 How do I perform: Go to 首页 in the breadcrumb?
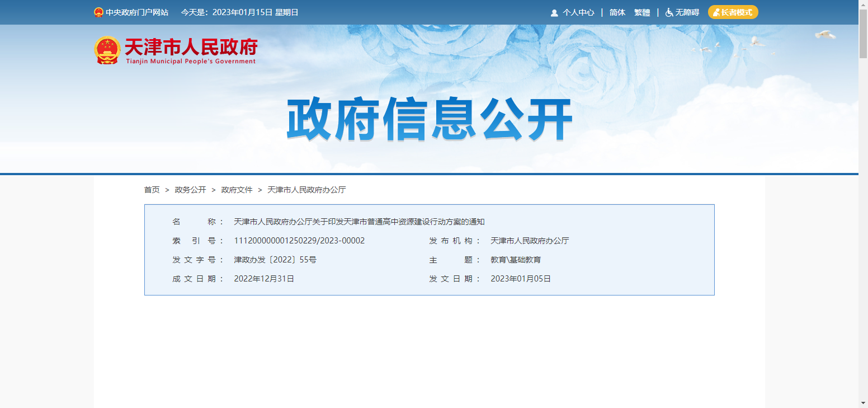tap(152, 190)
